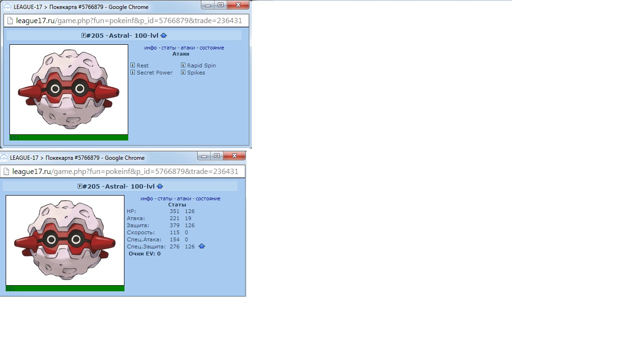Screen dimensions: 644x362
Task: Click blue arrow next to Спец.Защита stat
Action: click(202, 246)
